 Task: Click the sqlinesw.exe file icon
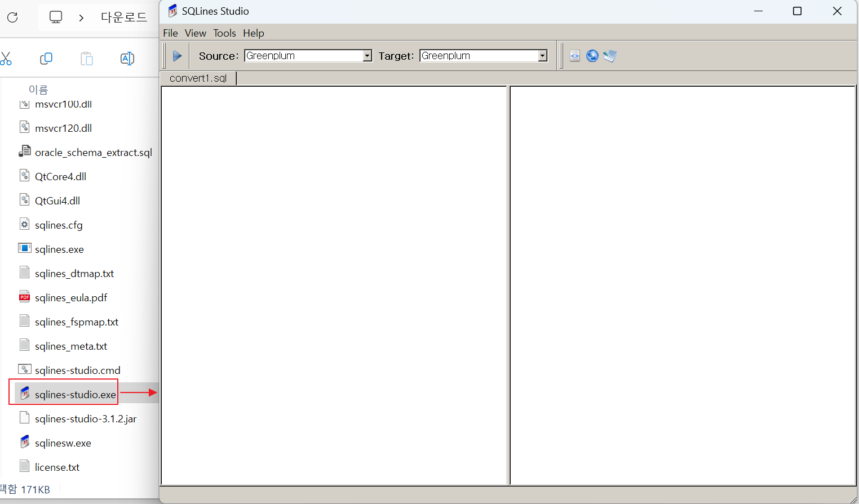pos(25,442)
